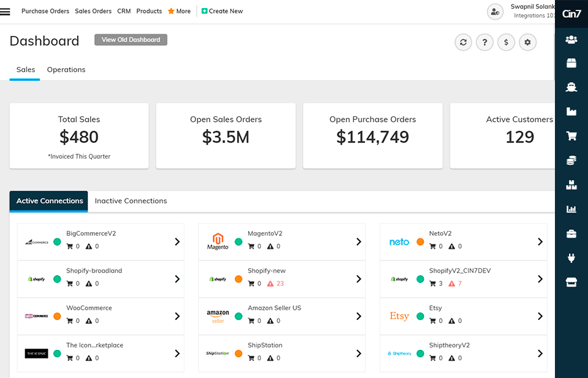Open the Products menu

click(x=149, y=11)
